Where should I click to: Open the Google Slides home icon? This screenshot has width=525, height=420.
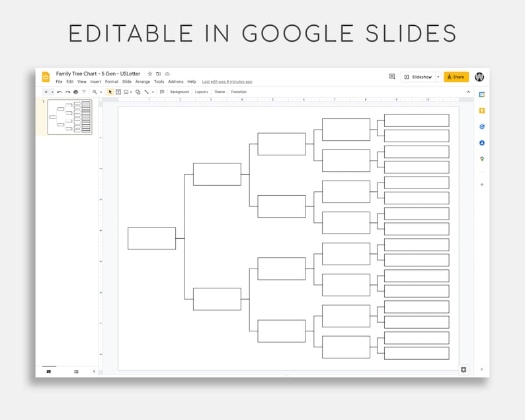pos(46,77)
